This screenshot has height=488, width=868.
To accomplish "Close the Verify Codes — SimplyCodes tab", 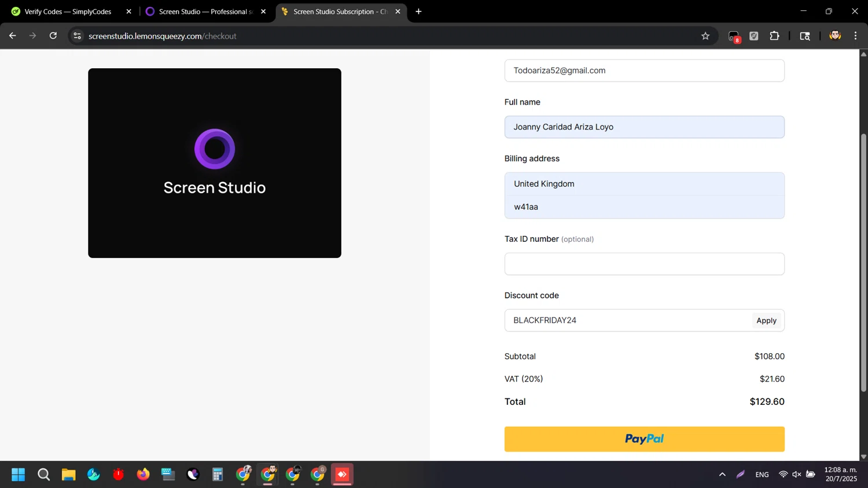I will click(128, 12).
